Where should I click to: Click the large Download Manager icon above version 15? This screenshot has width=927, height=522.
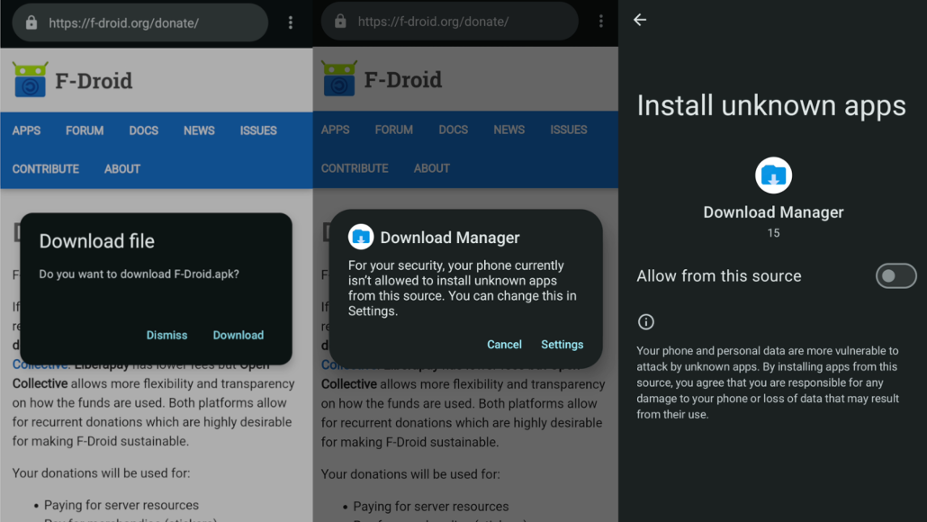[773, 176]
